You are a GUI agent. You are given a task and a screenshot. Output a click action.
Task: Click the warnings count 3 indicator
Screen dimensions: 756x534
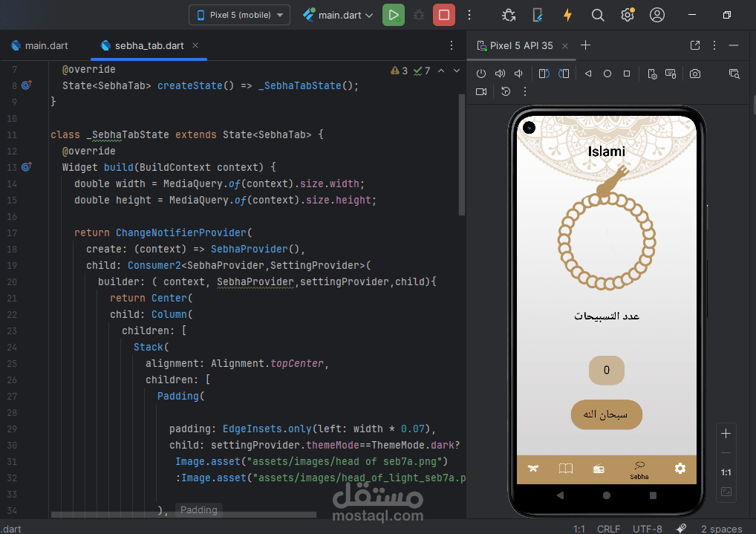(400, 71)
